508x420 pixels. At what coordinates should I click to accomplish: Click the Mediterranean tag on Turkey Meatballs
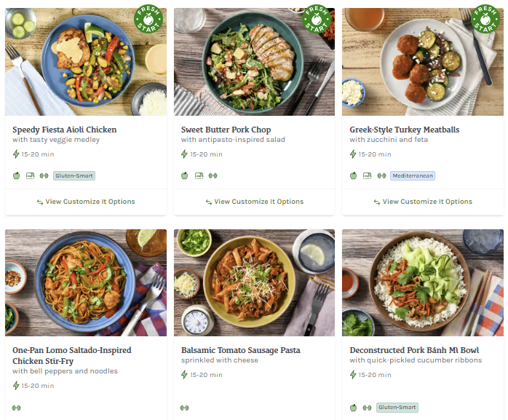pyautogui.click(x=413, y=175)
